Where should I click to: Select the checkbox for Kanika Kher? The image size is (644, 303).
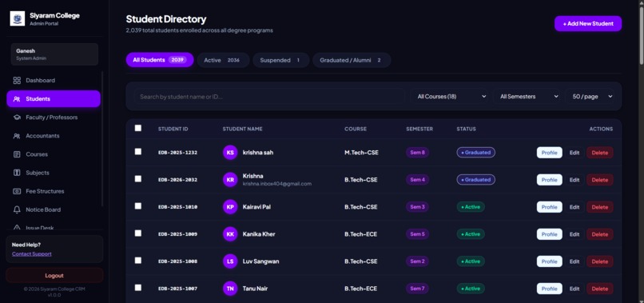(138, 233)
